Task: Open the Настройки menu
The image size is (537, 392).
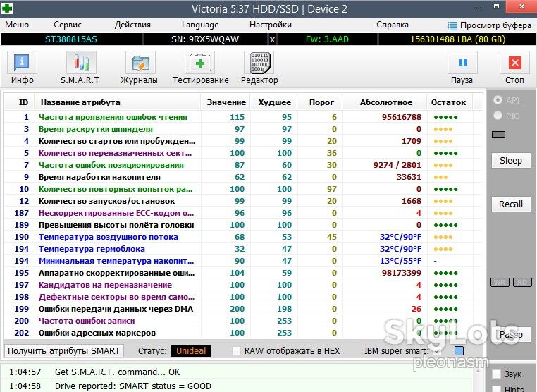Action: click(x=271, y=25)
